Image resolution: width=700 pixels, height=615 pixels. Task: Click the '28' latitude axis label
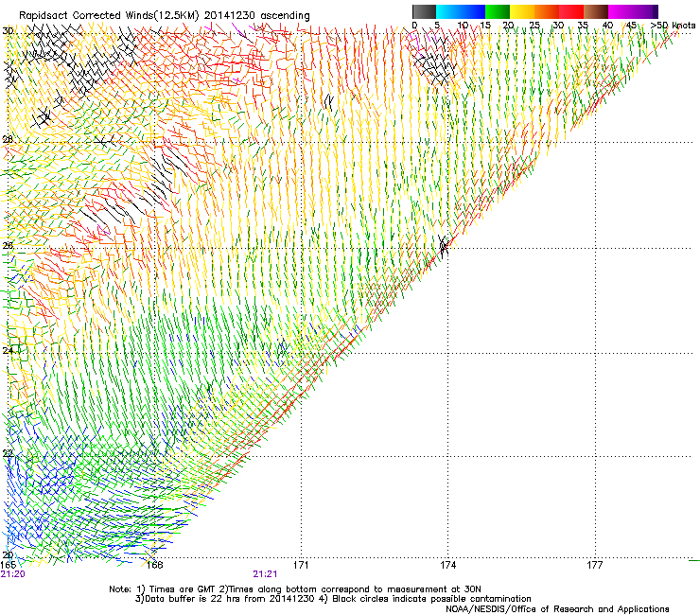click(x=8, y=139)
